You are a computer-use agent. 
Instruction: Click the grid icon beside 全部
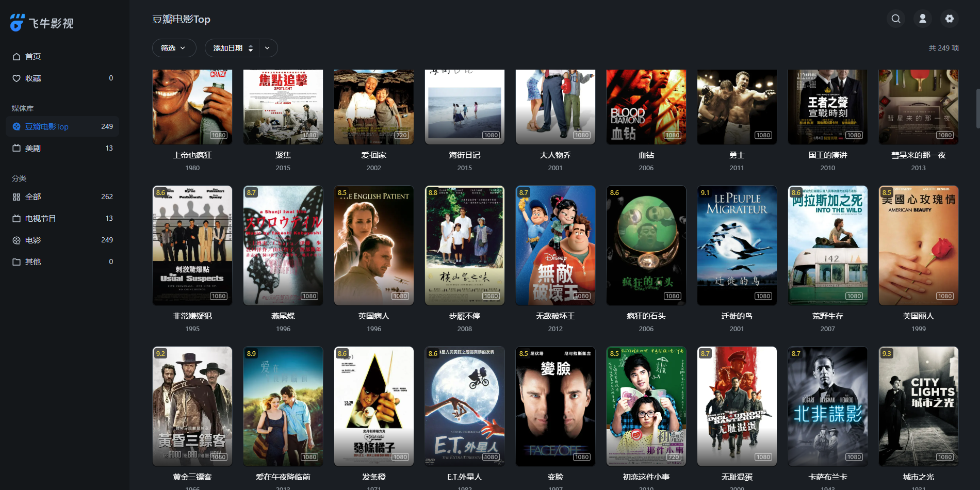tap(17, 197)
